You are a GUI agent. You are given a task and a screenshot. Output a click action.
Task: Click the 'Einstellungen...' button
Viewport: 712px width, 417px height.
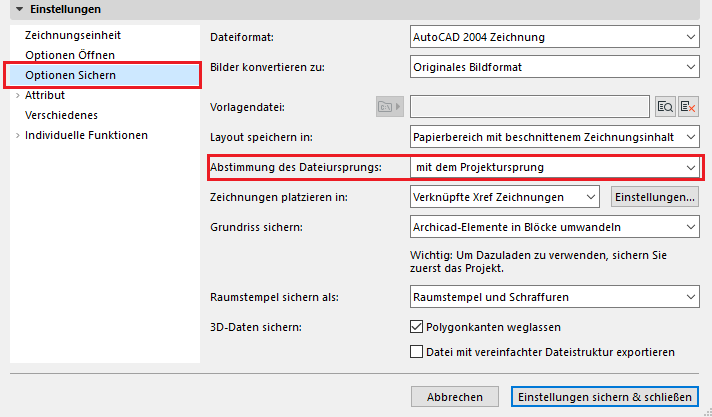click(x=654, y=197)
